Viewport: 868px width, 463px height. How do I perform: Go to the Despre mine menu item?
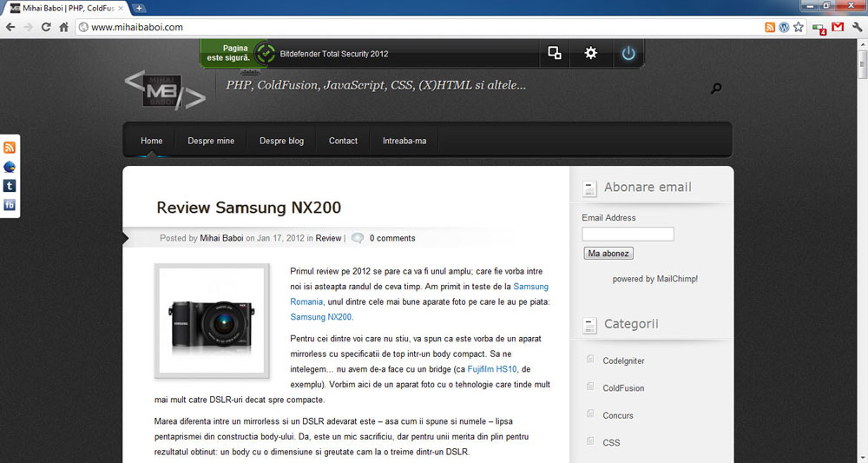[211, 141]
